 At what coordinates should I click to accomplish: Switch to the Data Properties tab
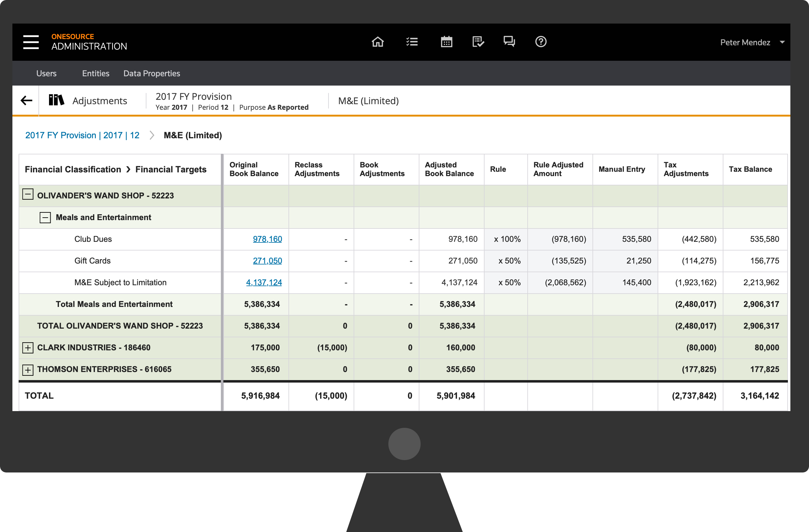point(152,73)
